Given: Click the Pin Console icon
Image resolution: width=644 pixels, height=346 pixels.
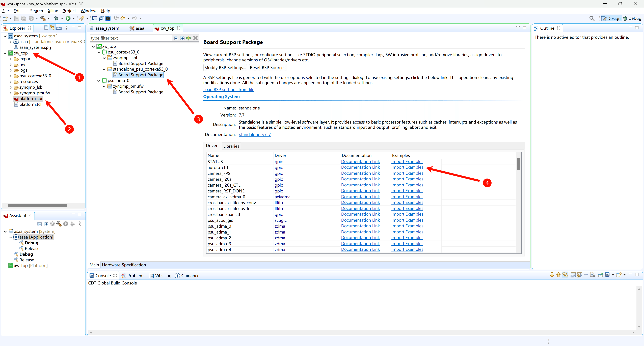Looking at the screenshot, I should pos(601,275).
